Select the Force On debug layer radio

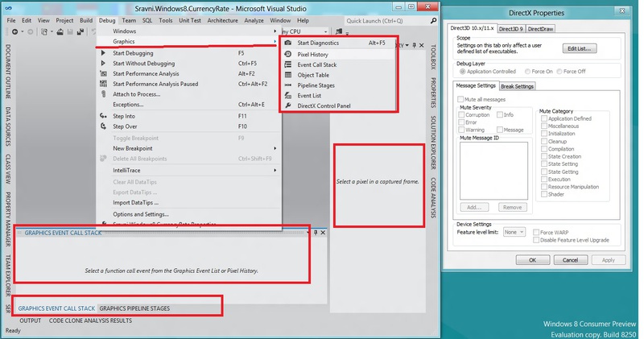coord(527,72)
